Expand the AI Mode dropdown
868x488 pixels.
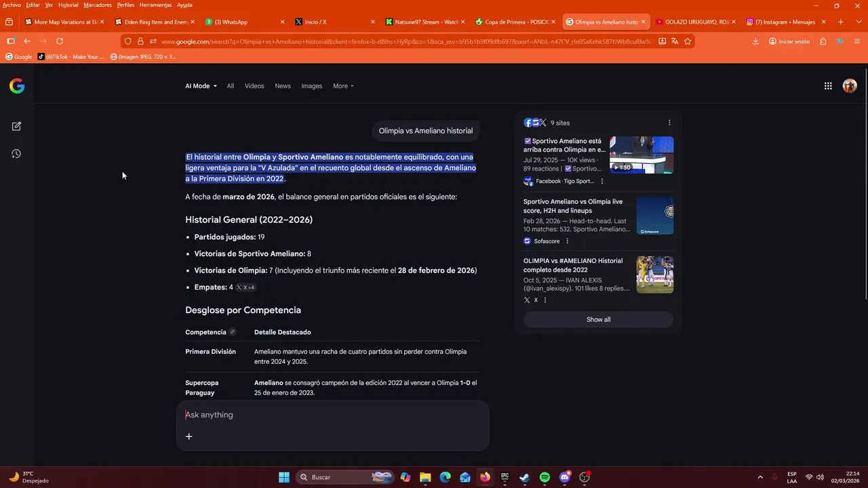click(201, 86)
